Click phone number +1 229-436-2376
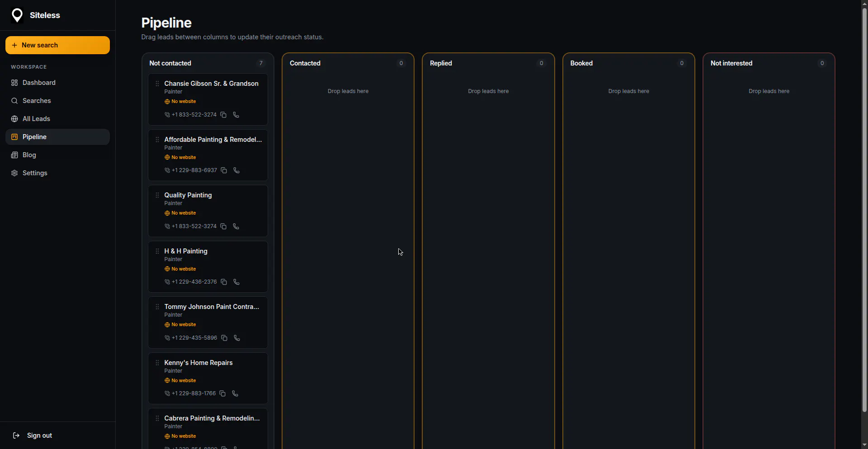The height and width of the screenshot is (449, 868). tap(194, 282)
